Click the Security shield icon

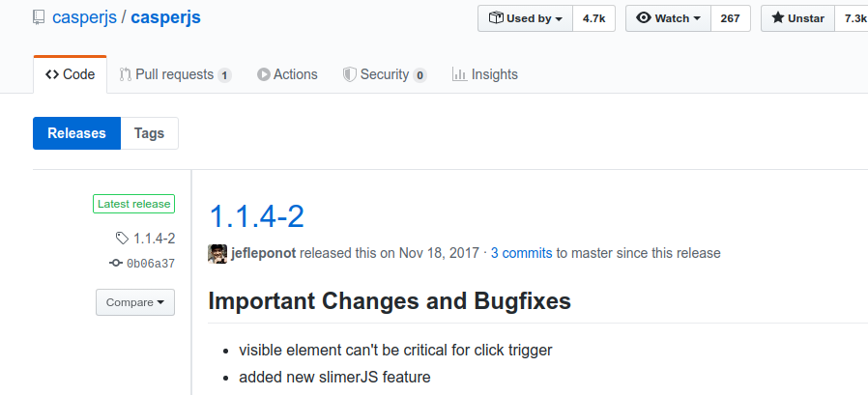[349, 74]
